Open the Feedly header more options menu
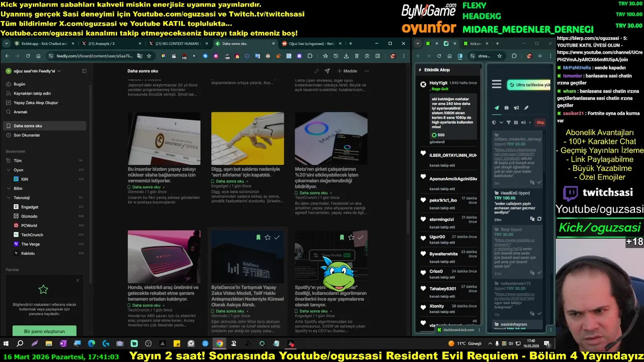This screenshot has width=644, height=362. click(366, 71)
